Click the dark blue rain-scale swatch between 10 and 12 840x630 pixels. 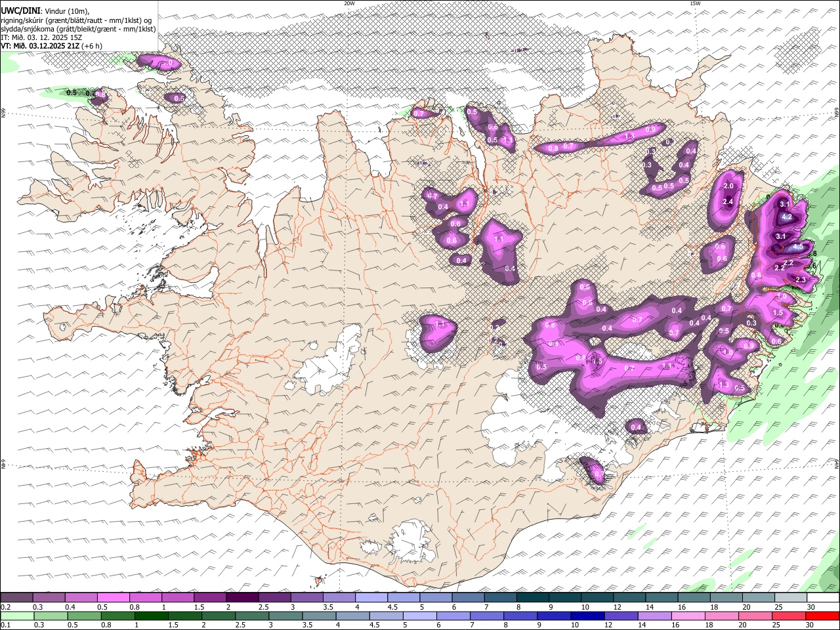click(587, 616)
